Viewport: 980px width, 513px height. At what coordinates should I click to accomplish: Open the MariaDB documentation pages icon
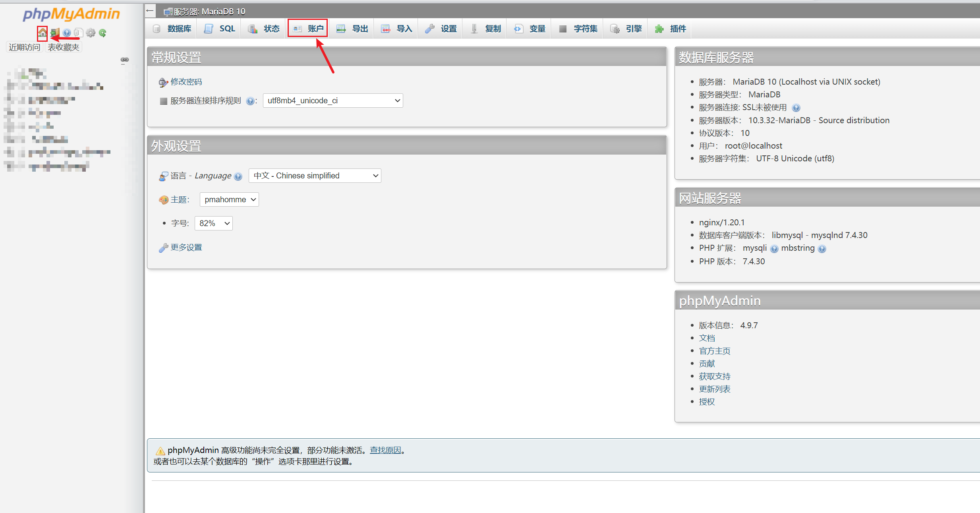(x=78, y=33)
